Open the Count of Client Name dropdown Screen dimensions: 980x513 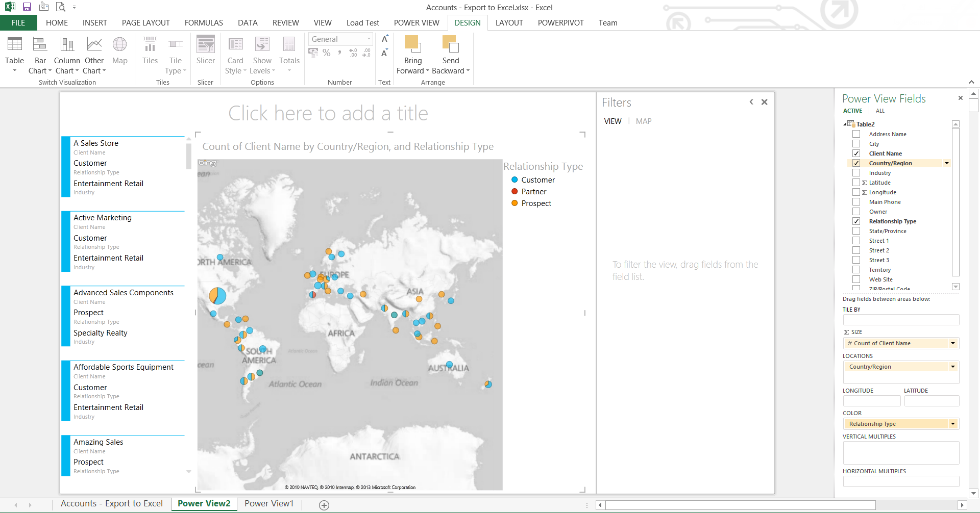(952, 343)
